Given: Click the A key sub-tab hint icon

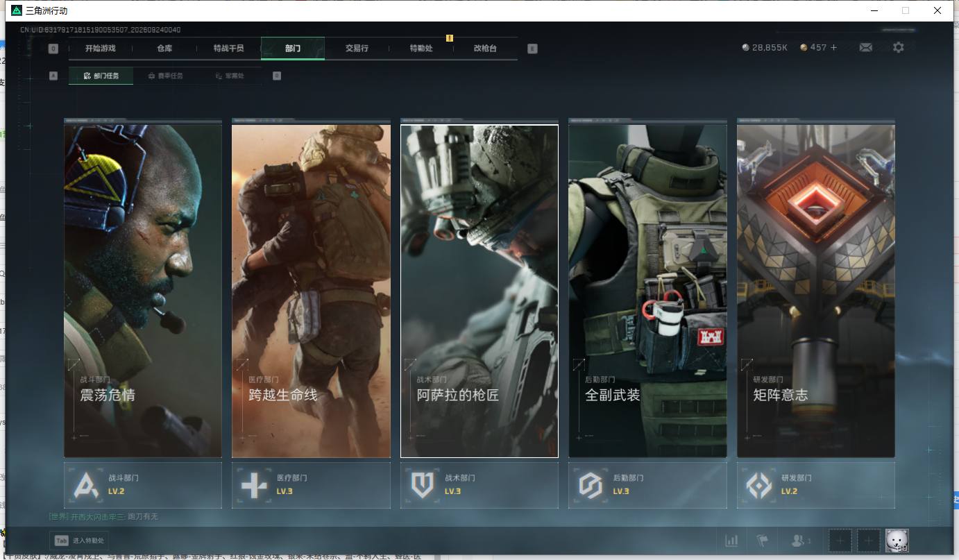Looking at the screenshot, I should click(53, 76).
